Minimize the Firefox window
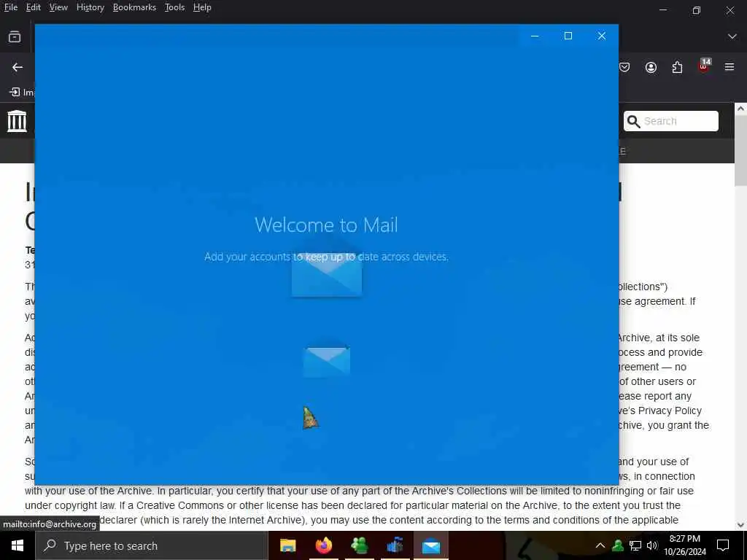The width and height of the screenshot is (747, 560). [x=662, y=10]
